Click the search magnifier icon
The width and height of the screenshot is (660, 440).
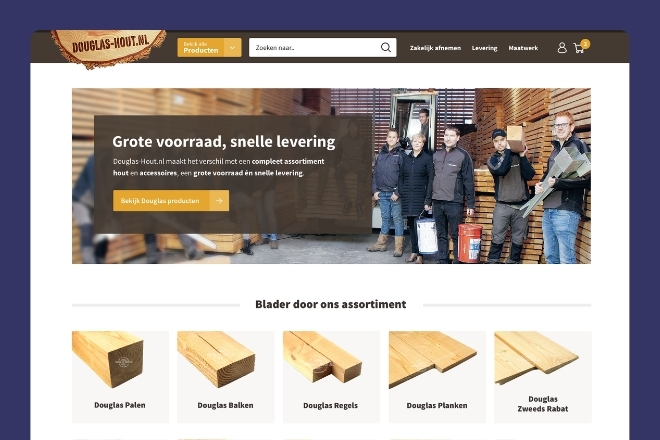click(x=386, y=48)
